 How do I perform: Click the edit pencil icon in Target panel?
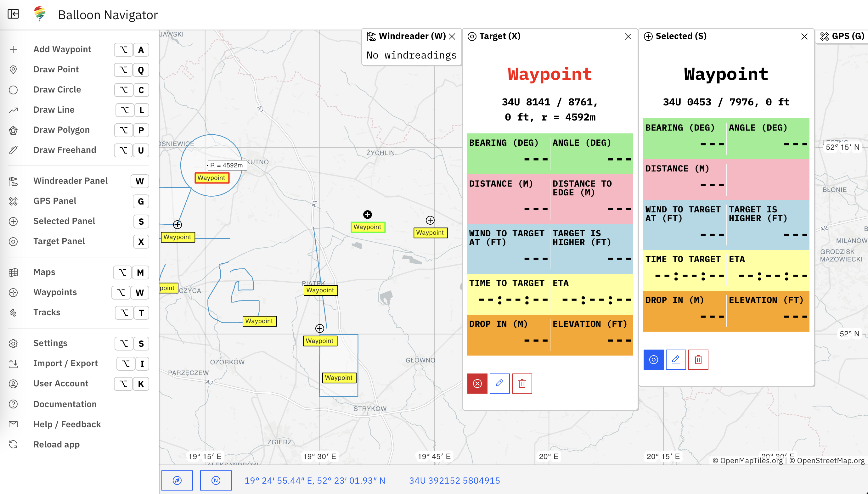tap(499, 383)
